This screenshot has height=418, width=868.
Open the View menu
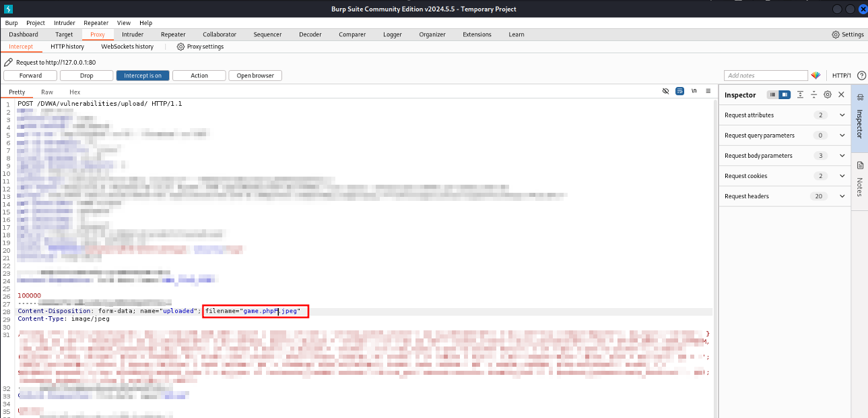coord(124,23)
